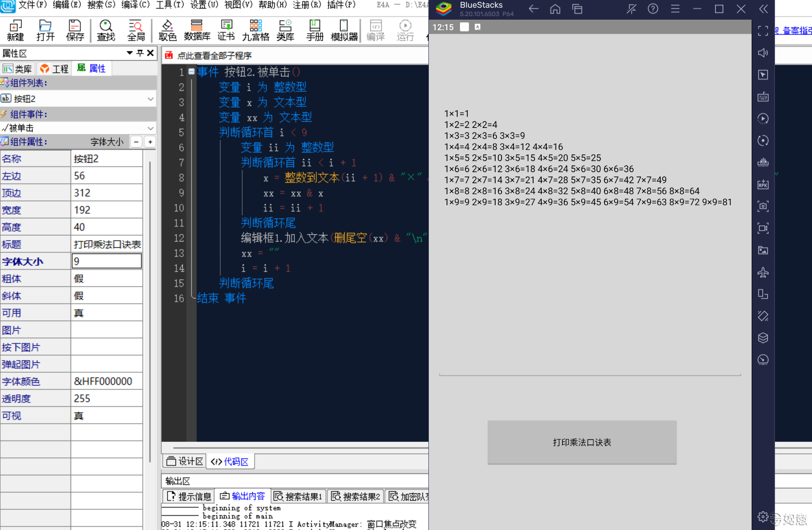The width and height of the screenshot is (812, 530).
Task: Open the 搜索结果1 tab
Action: 298,496
